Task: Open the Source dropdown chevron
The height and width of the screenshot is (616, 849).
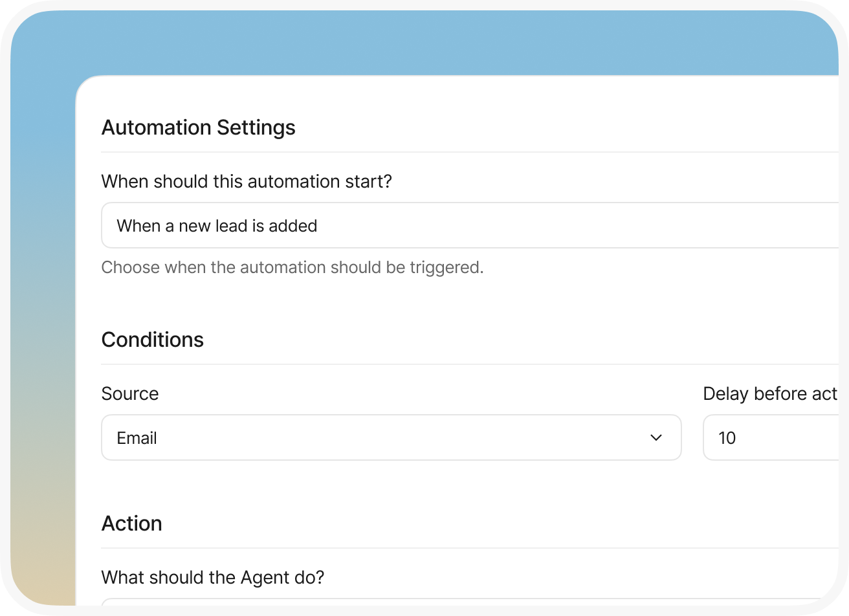Action: coord(656,437)
